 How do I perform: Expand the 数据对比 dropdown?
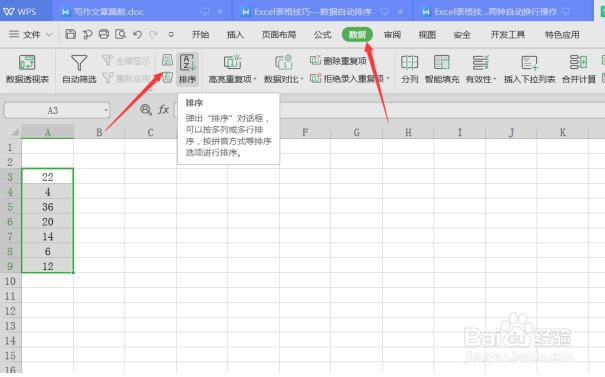[302, 79]
